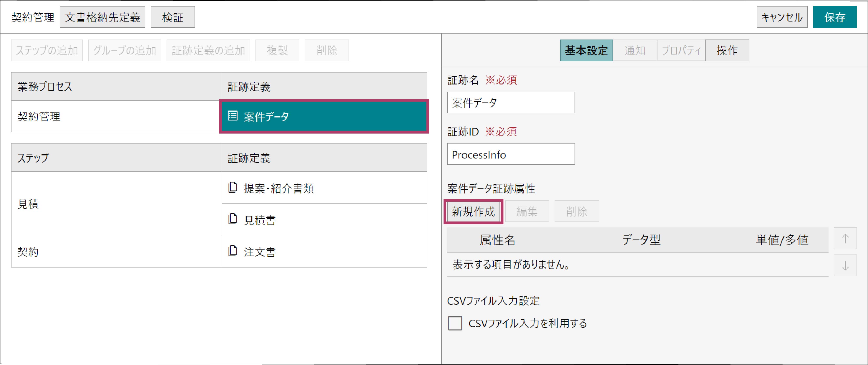Click the document icon beside 注文書

tap(233, 251)
